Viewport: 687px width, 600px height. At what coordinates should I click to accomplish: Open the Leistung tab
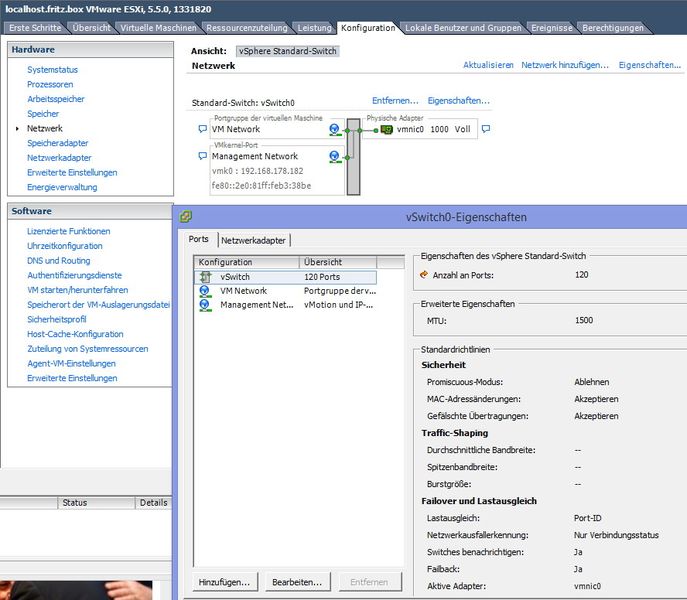coord(315,28)
